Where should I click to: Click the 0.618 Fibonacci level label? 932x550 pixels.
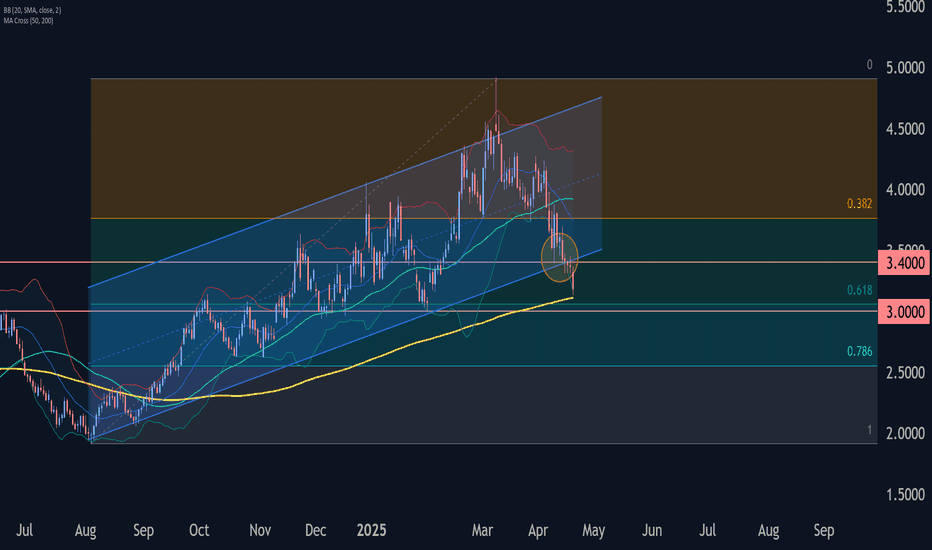click(x=859, y=290)
